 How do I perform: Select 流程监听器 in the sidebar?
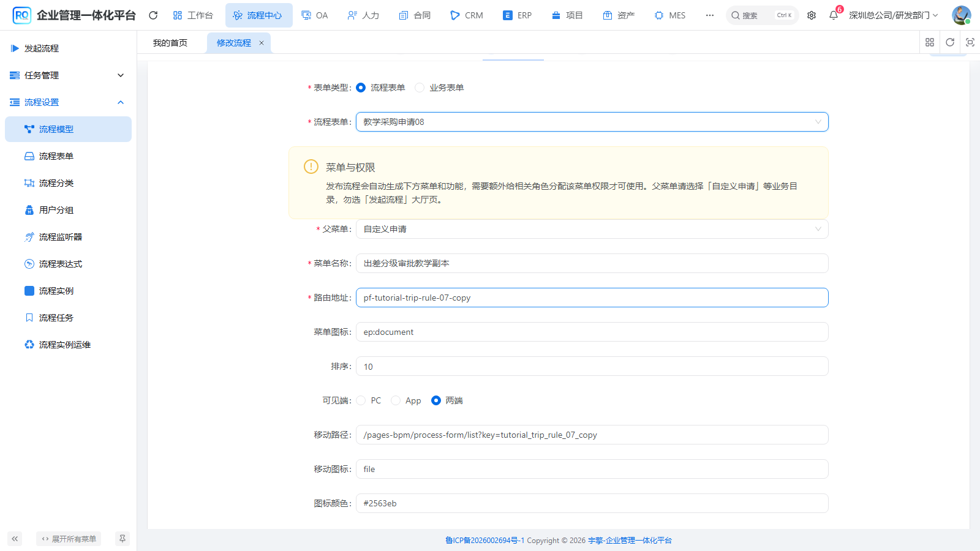point(68,237)
